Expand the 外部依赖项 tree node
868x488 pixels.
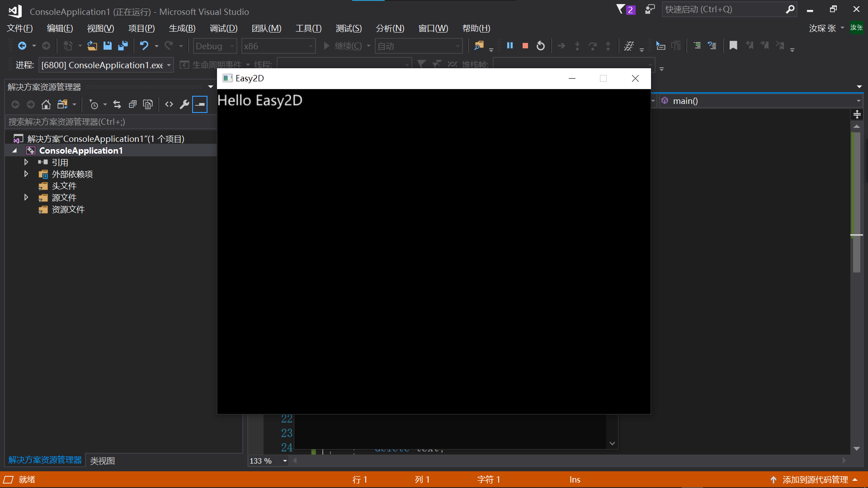coord(26,174)
